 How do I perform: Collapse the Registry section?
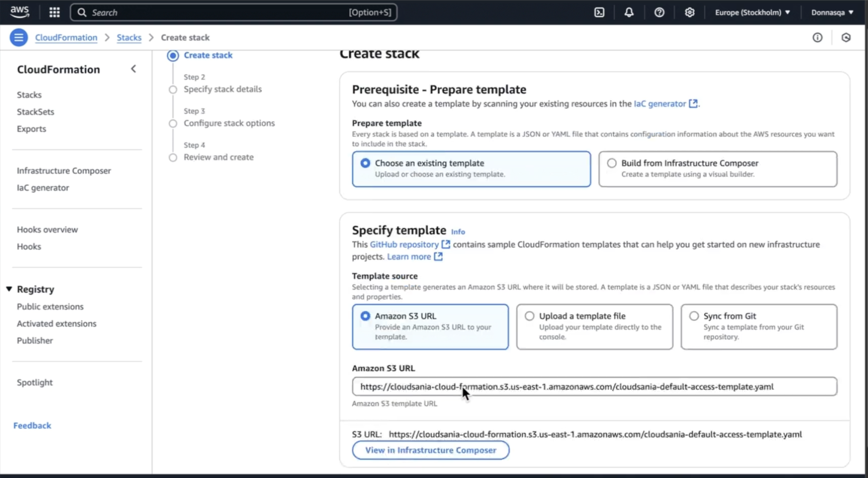(9, 289)
